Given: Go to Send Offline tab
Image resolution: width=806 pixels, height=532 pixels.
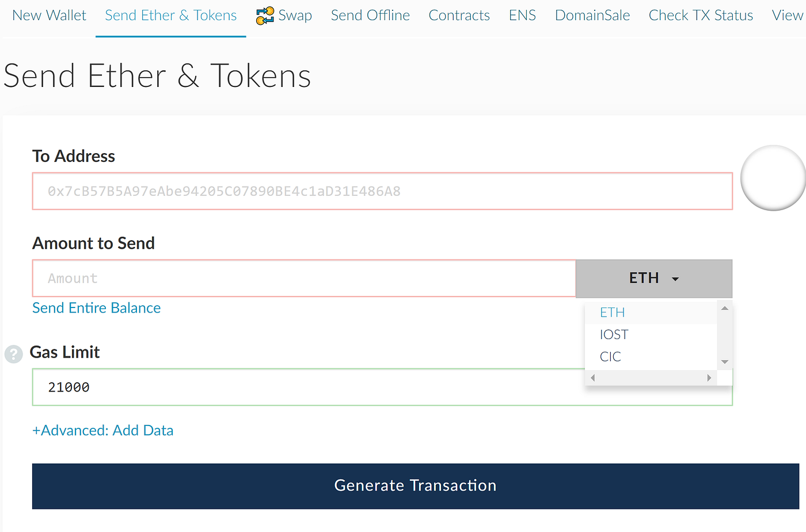Looking at the screenshot, I should point(370,16).
